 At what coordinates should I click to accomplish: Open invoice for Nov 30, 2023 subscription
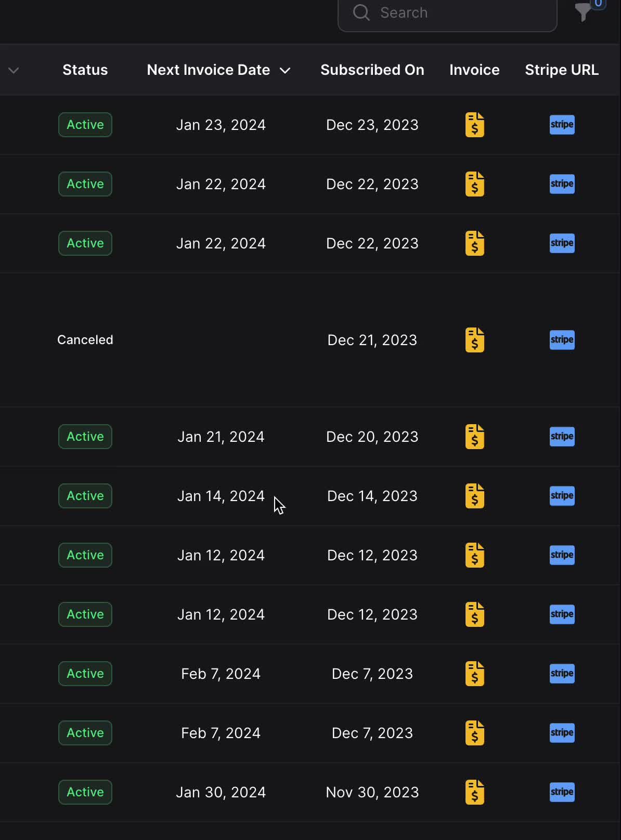click(474, 792)
